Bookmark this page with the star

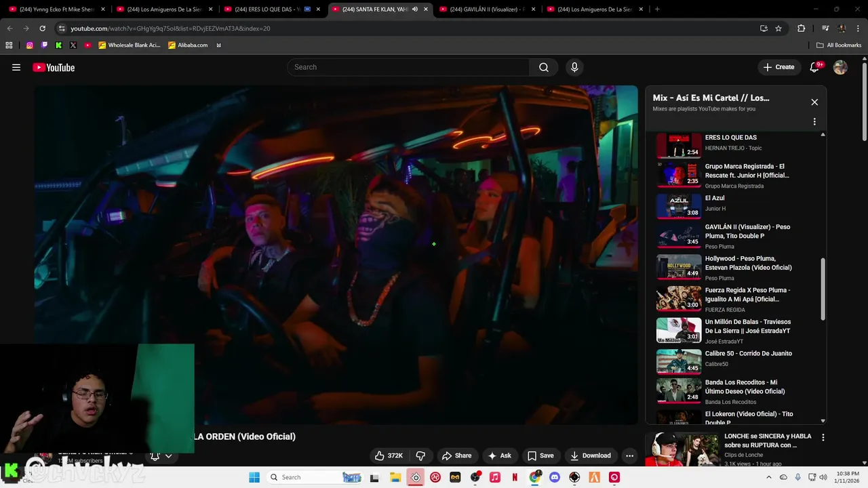point(778,28)
